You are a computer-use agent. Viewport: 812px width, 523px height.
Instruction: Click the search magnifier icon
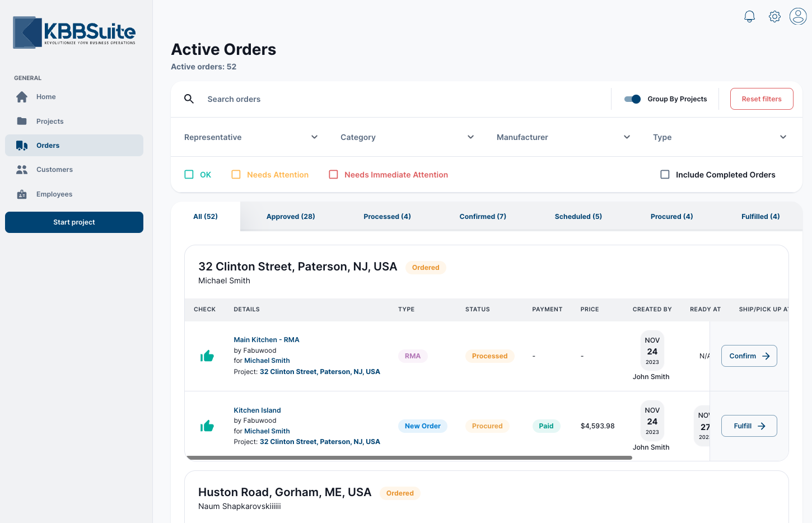pos(189,99)
